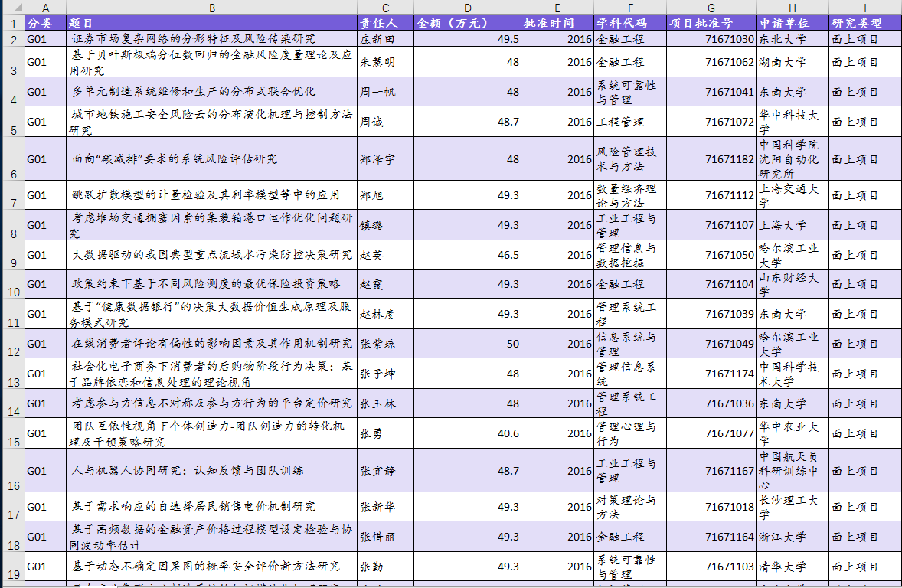Select discipline cell 管理心理与行为
902x588 pixels.
[630, 433]
